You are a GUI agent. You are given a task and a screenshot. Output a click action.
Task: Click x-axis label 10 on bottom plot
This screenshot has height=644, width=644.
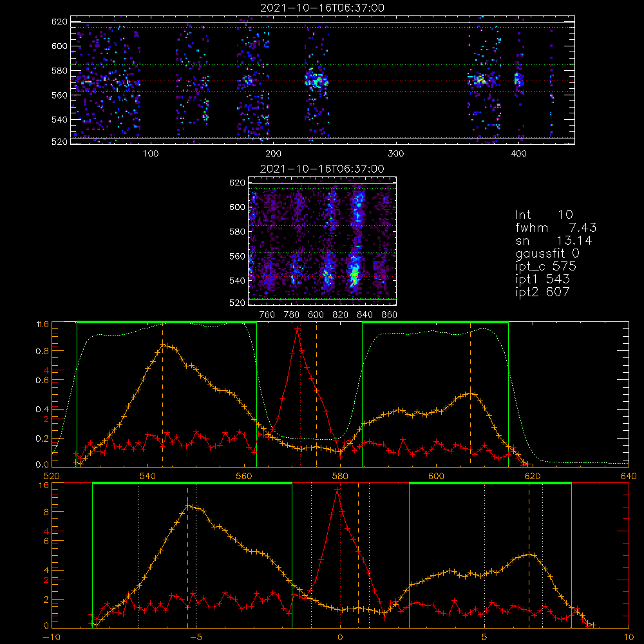point(629,638)
